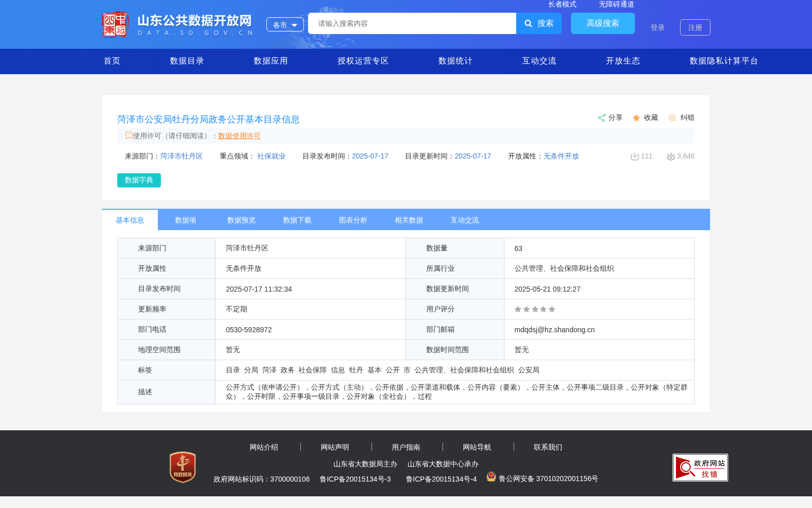Image resolution: width=812 pixels, height=508 pixels.
Task: Switch to the 数据项 tab
Action: (186, 220)
